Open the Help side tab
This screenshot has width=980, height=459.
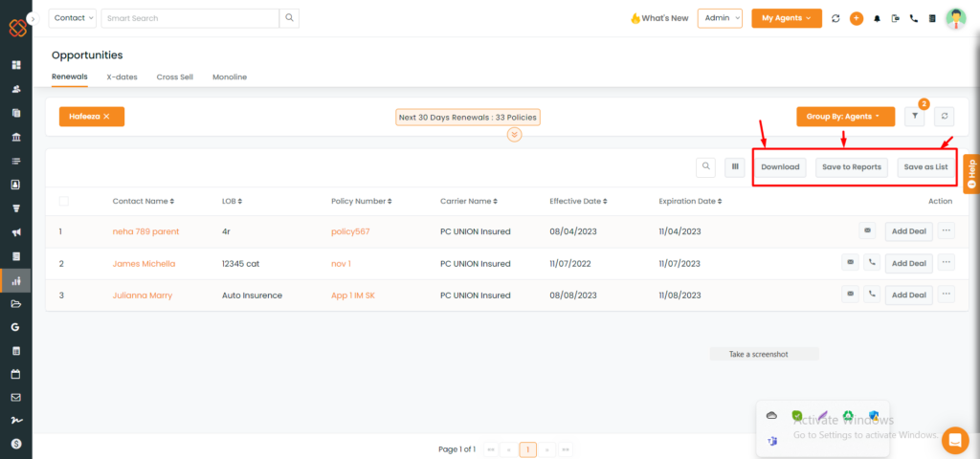(x=971, y=174)
